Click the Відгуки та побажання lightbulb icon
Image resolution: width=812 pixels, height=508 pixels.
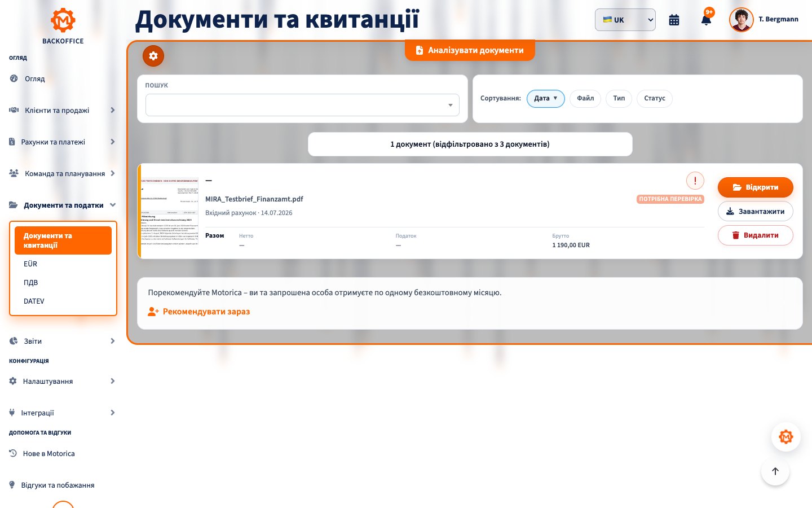[12, 485]
